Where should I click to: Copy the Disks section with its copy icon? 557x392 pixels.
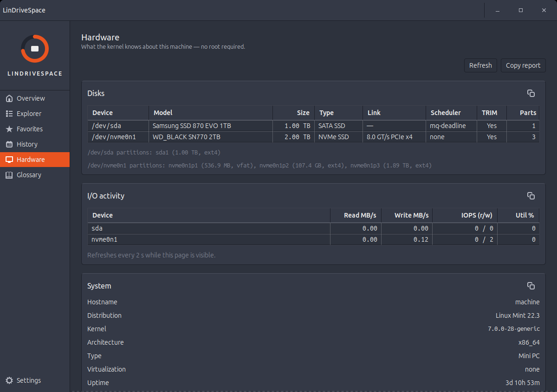(x=531, y=93)
